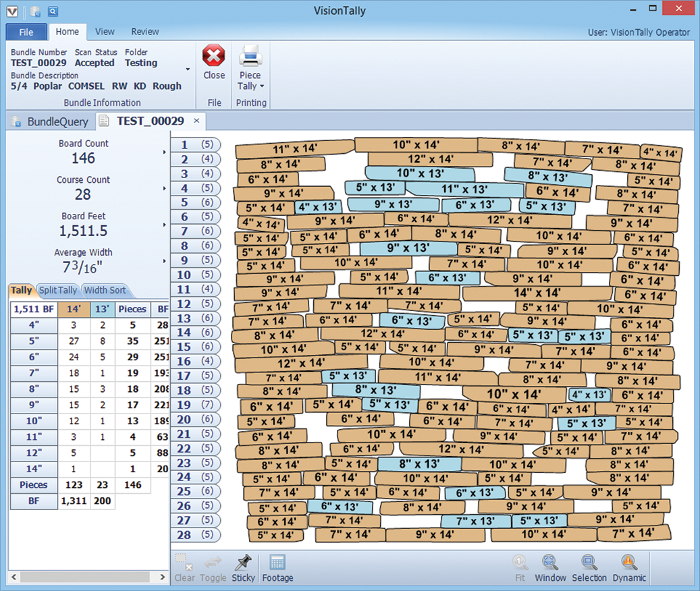Select the Footage calculator tool
The width and height of the screenshot is (700, 591).
click(277, 563)
